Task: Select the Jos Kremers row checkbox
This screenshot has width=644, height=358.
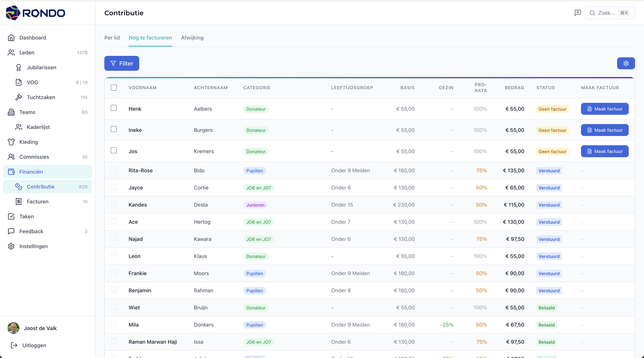Action: pos(113,150)
